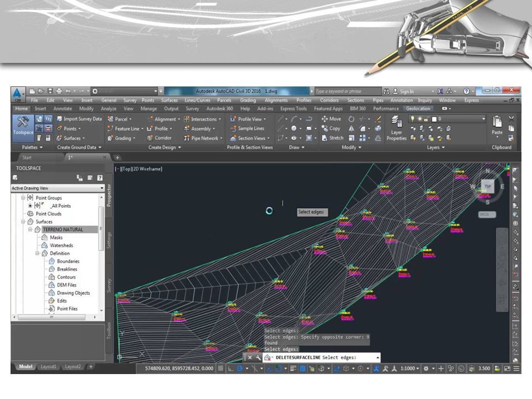532x399 pixels.
Task: Open the File menu
Action: [x=34, y=100]
